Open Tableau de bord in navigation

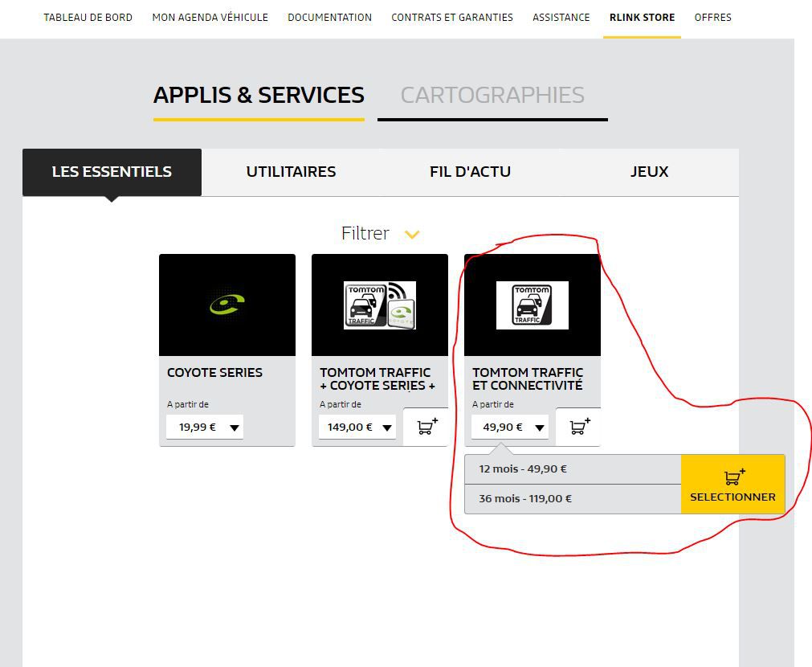[x=88, y=17]
